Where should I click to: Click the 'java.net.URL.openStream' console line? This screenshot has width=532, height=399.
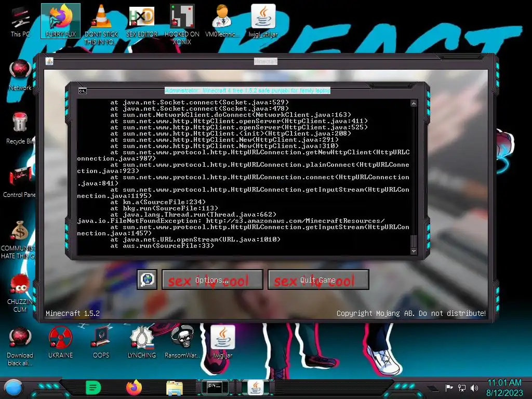[195, 240]
